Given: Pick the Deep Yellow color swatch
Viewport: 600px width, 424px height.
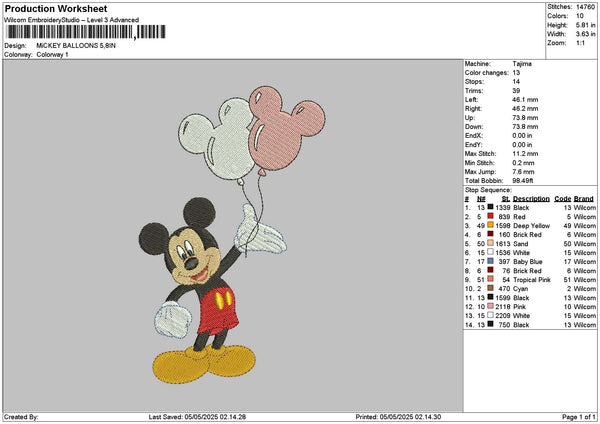Looking at the screenshot, I should pyautogui.click(x=490, y=225).
